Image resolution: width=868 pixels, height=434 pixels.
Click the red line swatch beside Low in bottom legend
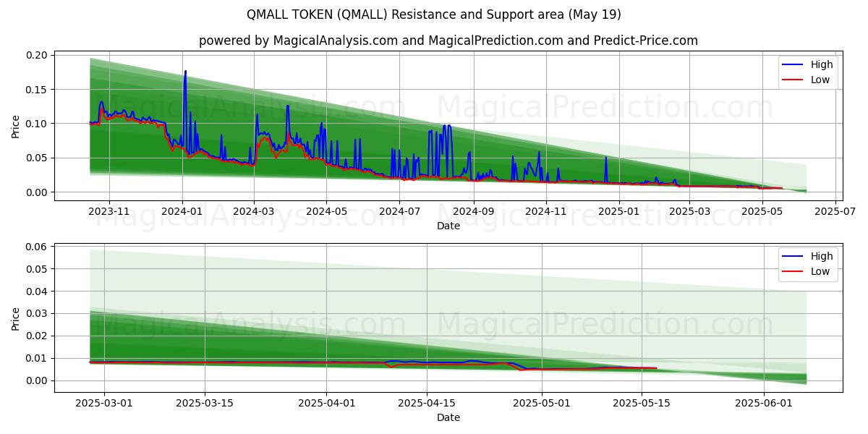point(793,272)
